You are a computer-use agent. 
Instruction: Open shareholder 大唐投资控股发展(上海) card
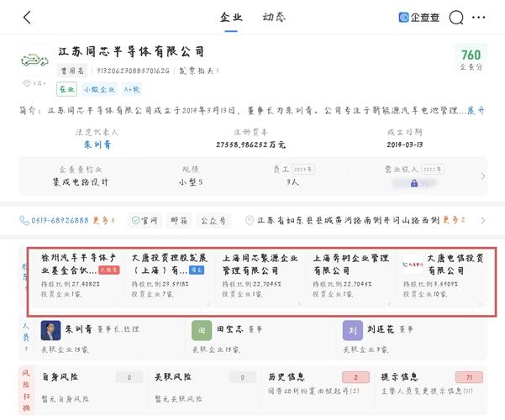(170, 279)
